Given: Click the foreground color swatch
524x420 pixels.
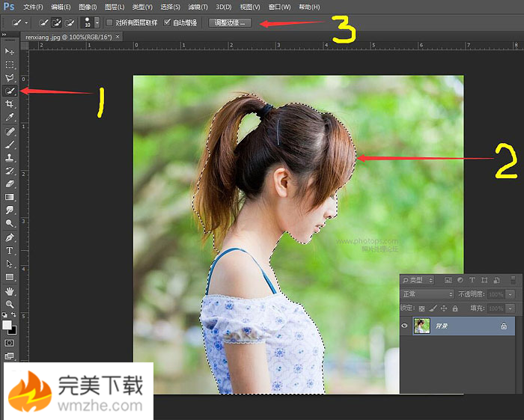Looking at the screenshot, I should pos(7,325).
